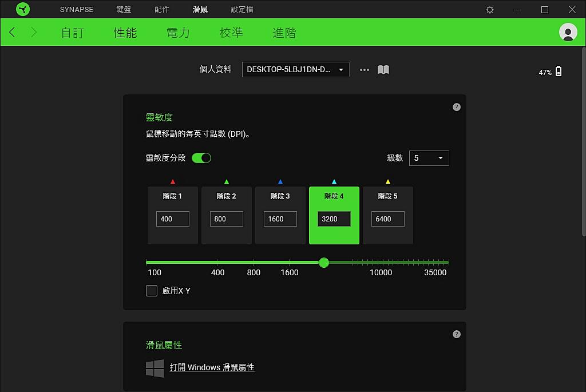Click the user account avatar icon

[x=568, y=33]
